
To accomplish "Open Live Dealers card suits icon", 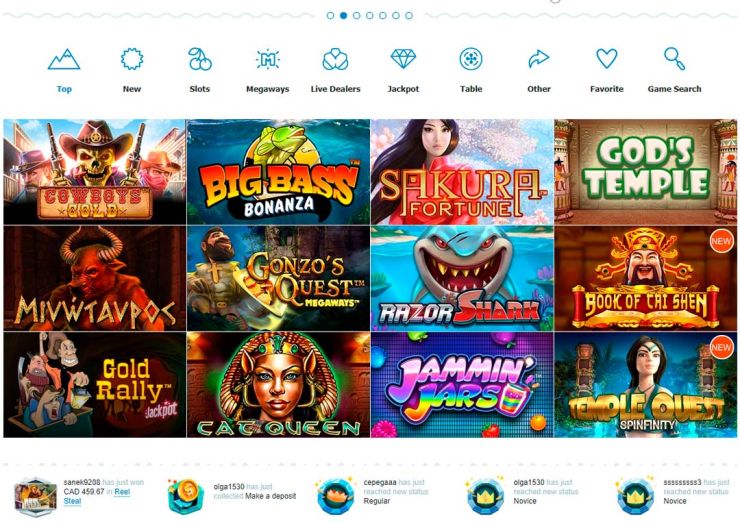I will coord(335,59).
